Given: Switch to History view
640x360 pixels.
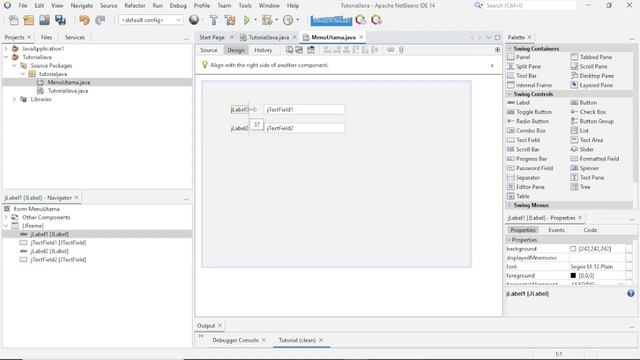Looking at the screenshot, I should click(263, 50).
